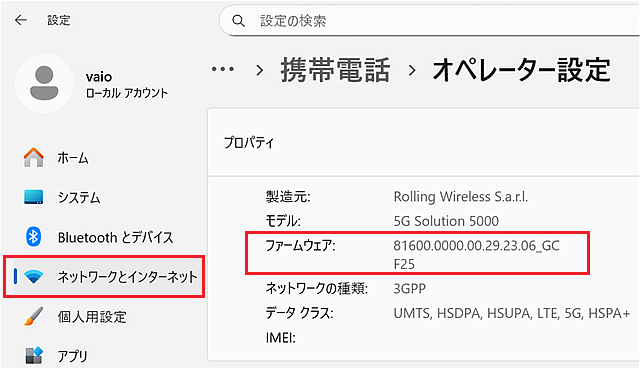
Task: Click ローカル アカウント label
Action: [127, 93]
